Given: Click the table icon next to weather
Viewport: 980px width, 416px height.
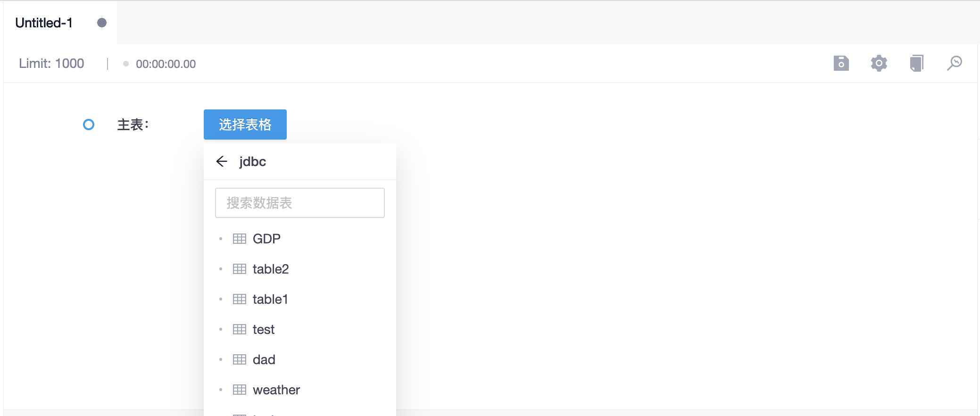Looking at the screenshot, I should [x=240, y=390].
